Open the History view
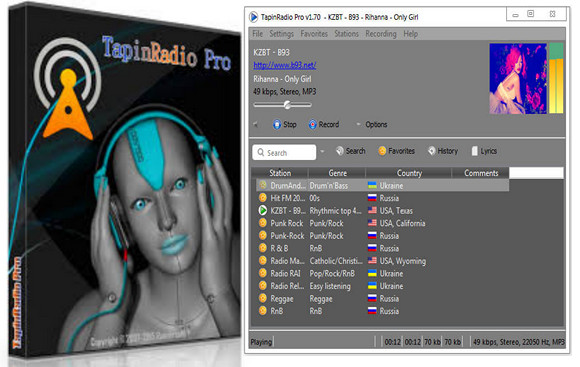580x367 pixels. pos(443,151)
